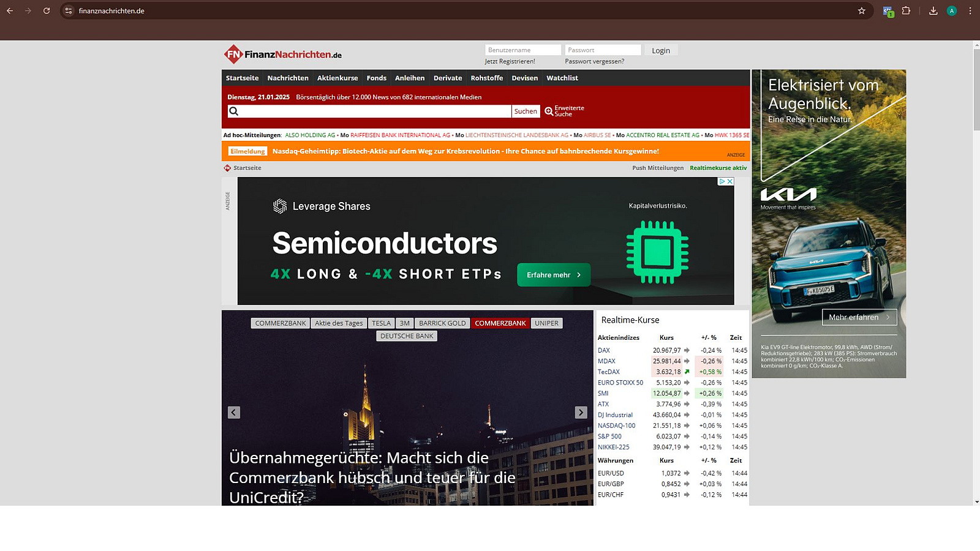Image resolution: width=980 pixels, height=551 pixels.
Task: Open Derivate menu item
Action: click(448, 78)
